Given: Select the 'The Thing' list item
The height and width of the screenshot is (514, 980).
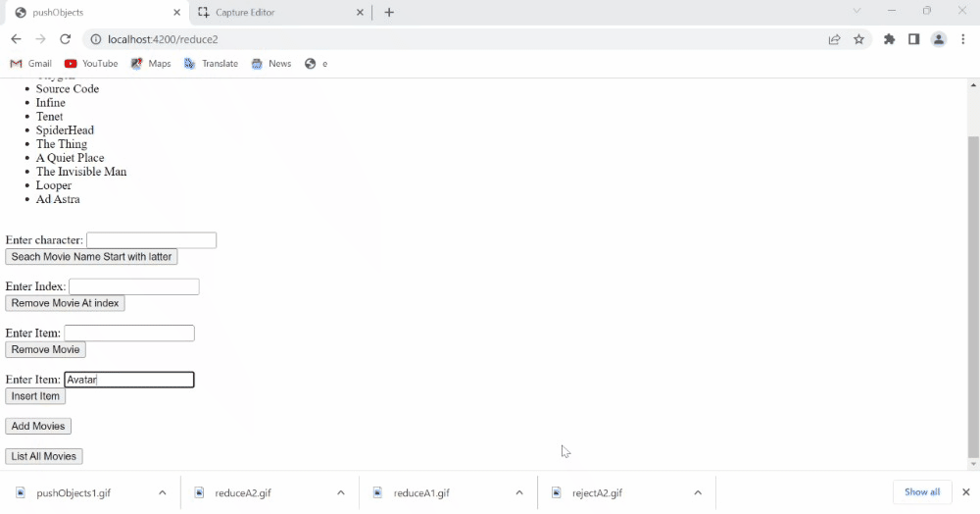Looking at the screenshot, I should 61,144.
